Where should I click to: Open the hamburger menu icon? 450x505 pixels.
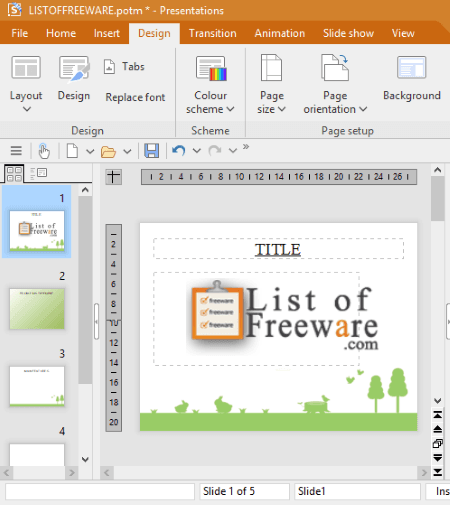(16, 151)
